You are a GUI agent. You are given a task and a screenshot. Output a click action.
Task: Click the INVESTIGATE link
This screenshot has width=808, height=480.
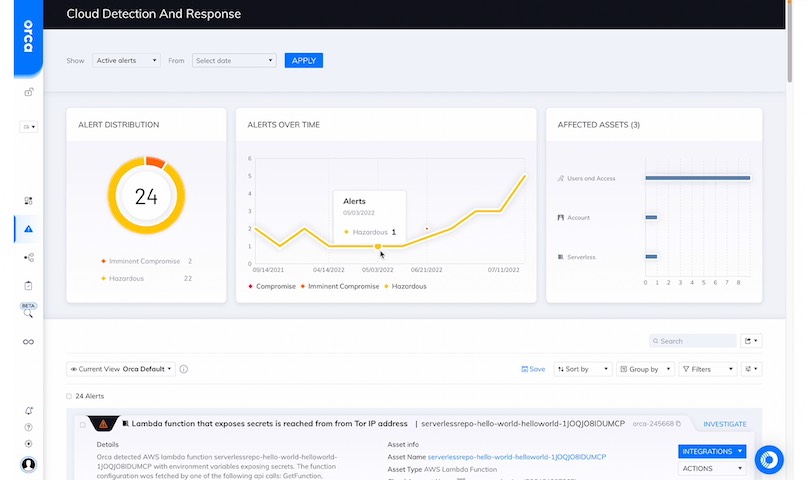(725, 424)
